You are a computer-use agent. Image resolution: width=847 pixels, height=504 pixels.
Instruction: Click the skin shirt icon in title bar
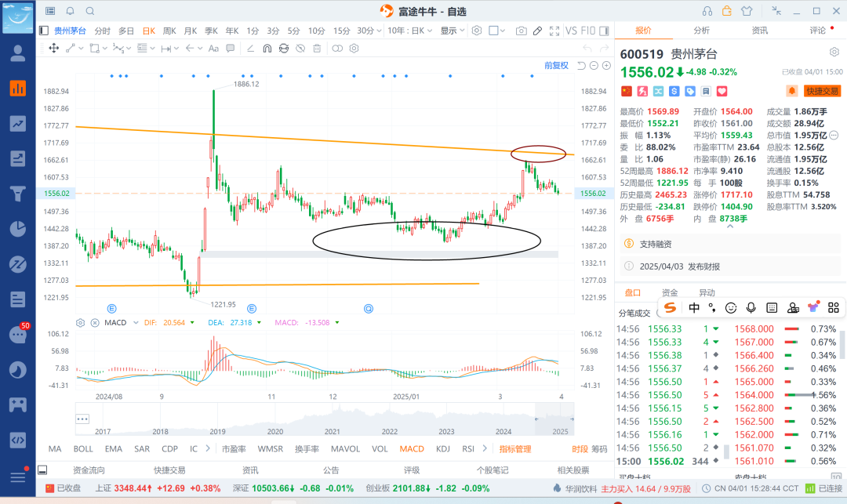coord(747,11)
